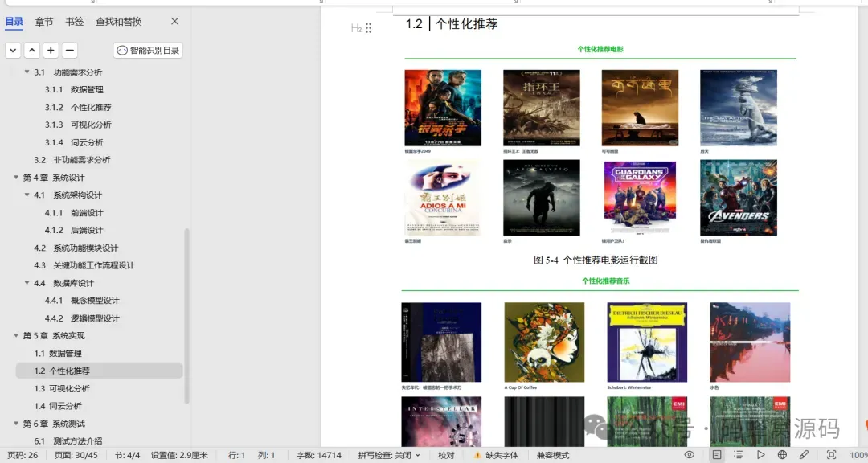Click 校对 in the status bar
Screen dimensions: 868x463
446,455
